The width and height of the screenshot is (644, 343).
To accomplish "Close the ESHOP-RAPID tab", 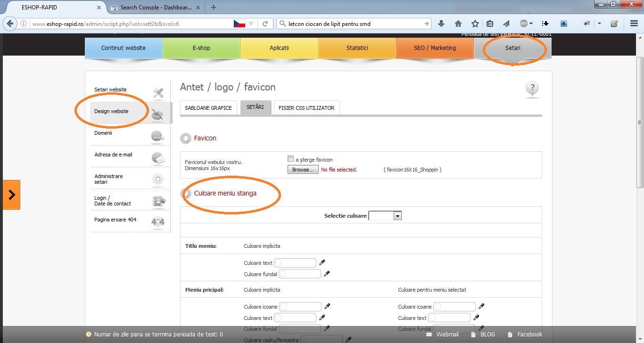I will 99,8.
